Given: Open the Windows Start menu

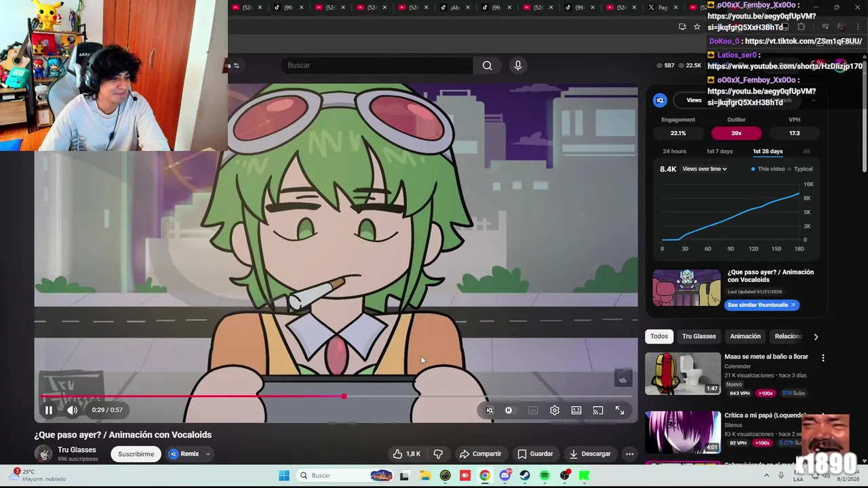Looking at the screenshot, I should (x=284, y=475).
